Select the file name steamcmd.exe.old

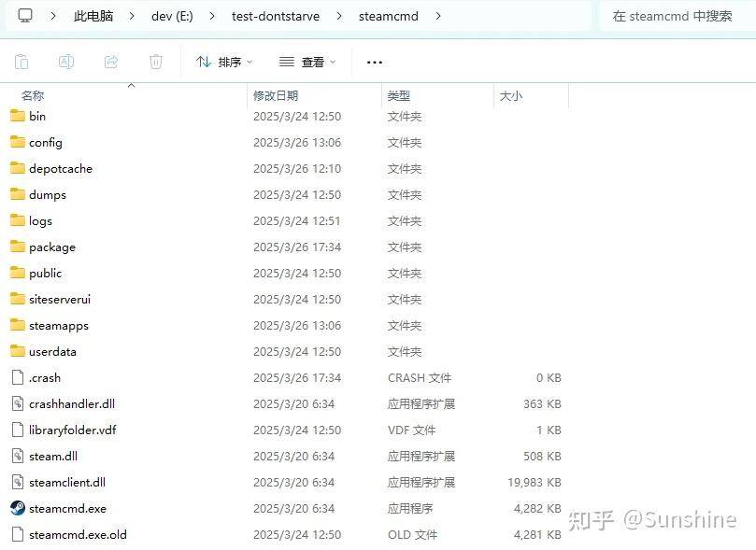pyautogui.click(x=78, y=534)
